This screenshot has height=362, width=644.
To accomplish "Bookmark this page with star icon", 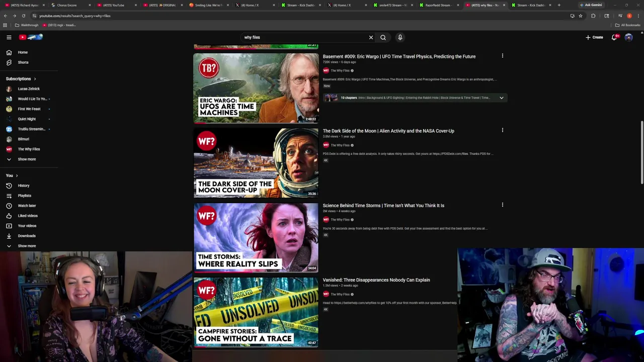I will pos(581,16).
